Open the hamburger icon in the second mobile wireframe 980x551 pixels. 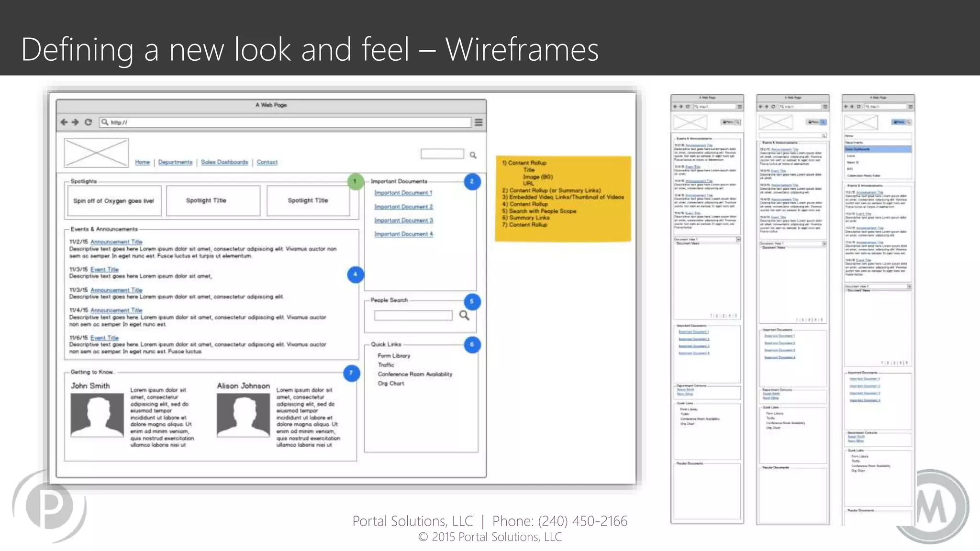(x=825, y=107)
